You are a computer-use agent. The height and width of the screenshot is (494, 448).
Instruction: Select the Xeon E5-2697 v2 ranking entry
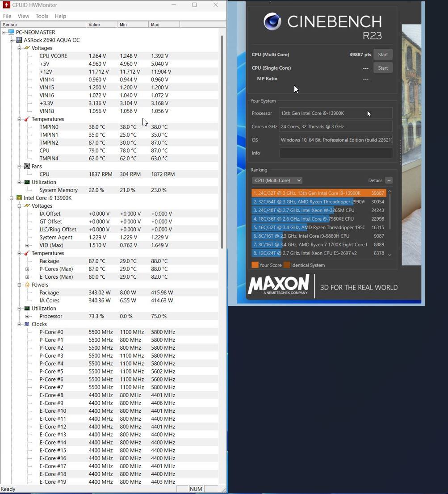319,253
